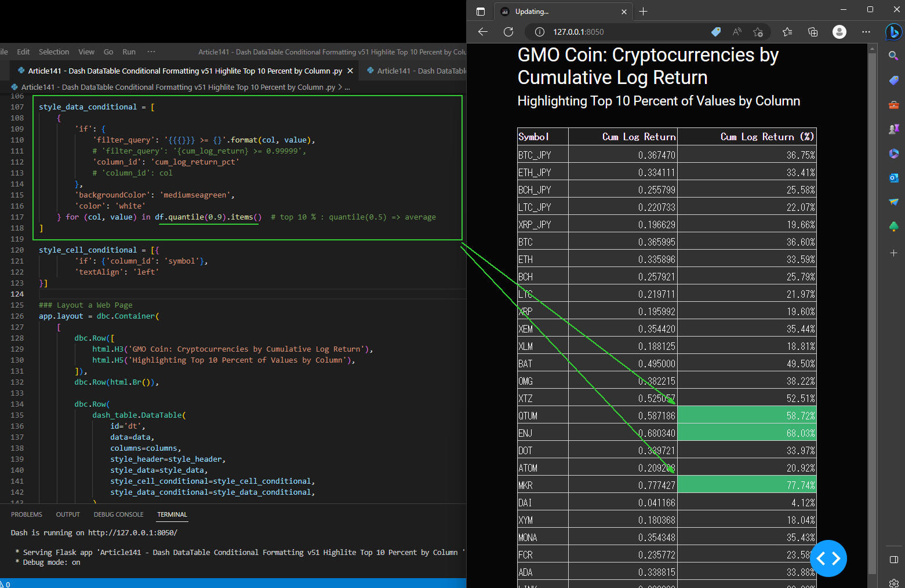Close the active Article141 editor tab

point(350,71)
